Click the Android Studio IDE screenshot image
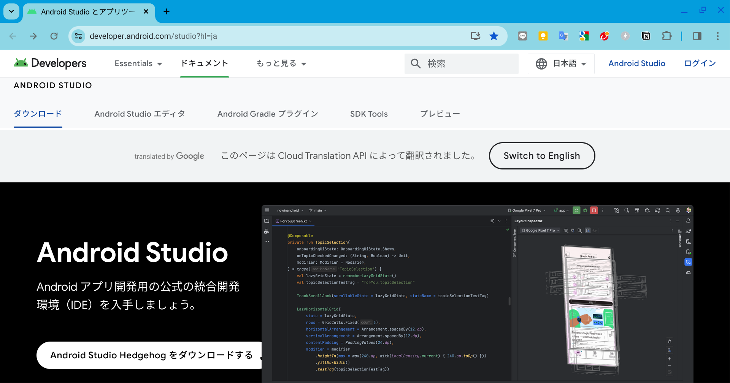The image size is (730, 383). (x=477, y=294)
